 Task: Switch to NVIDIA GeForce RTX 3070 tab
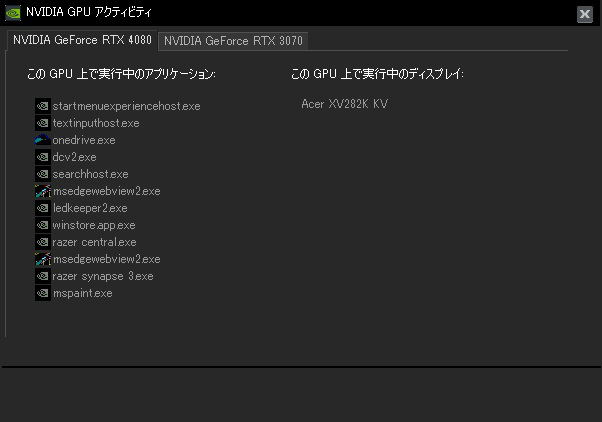coord(233,41)
